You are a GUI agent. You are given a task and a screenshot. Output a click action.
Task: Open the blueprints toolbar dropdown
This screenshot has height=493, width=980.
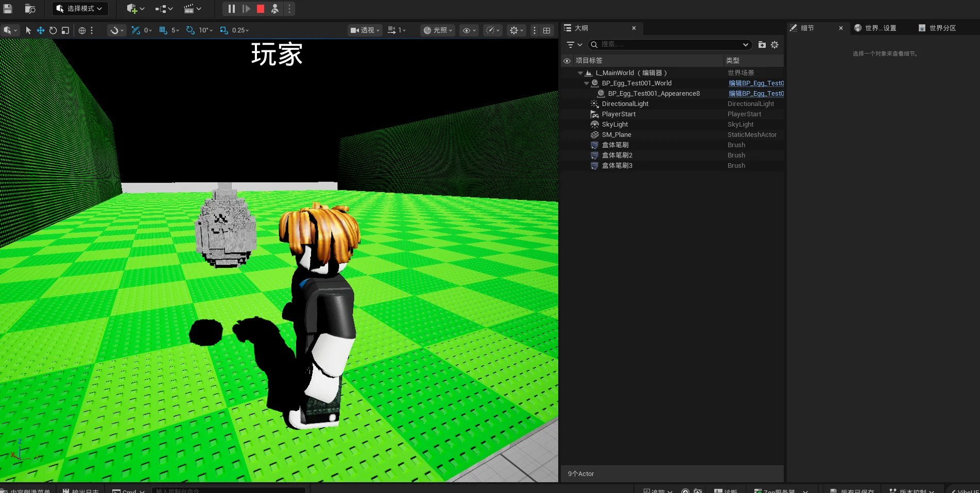tap(164, 9)
